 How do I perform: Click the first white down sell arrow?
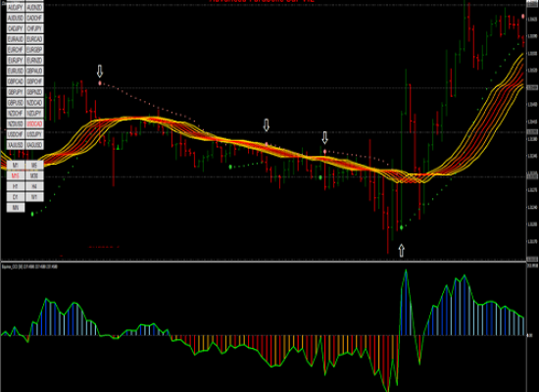[x=100, y=71]
